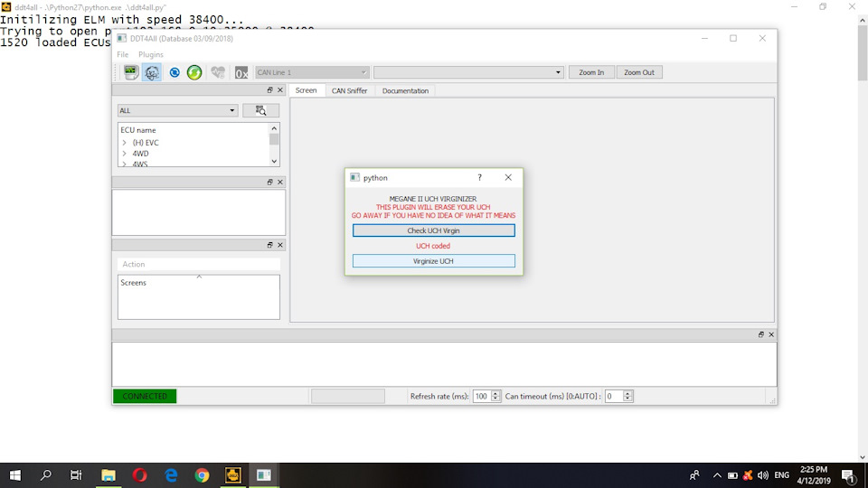
Task: Open File Explorer from taskbar
Action: click(108, 475)
